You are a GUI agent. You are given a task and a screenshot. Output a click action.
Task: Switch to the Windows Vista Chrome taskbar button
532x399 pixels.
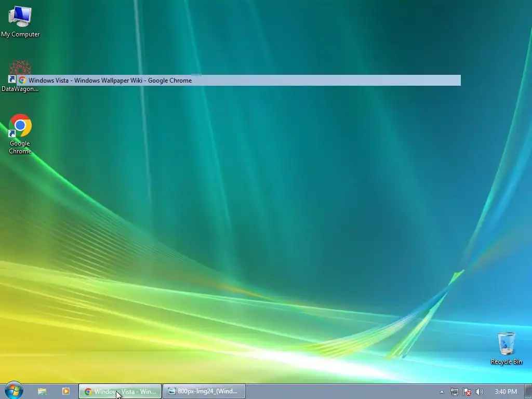pos(120,392)
